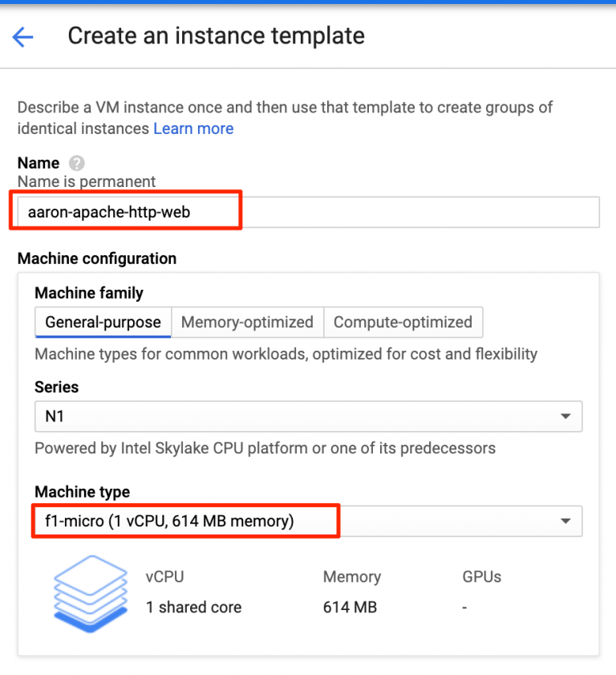Switch to the Compute-optimized tab
The width and height of the screenshot is (616, 675).
click(x=403, y=322)
